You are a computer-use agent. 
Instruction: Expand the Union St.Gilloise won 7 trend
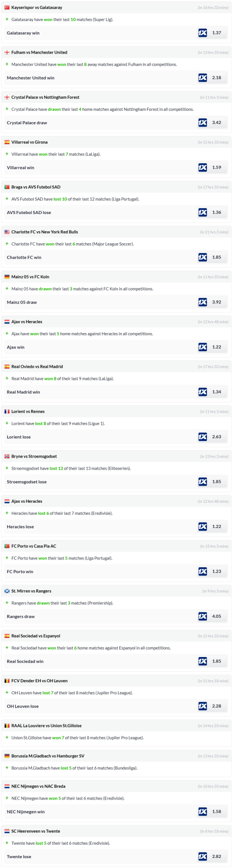coord(7,737)
